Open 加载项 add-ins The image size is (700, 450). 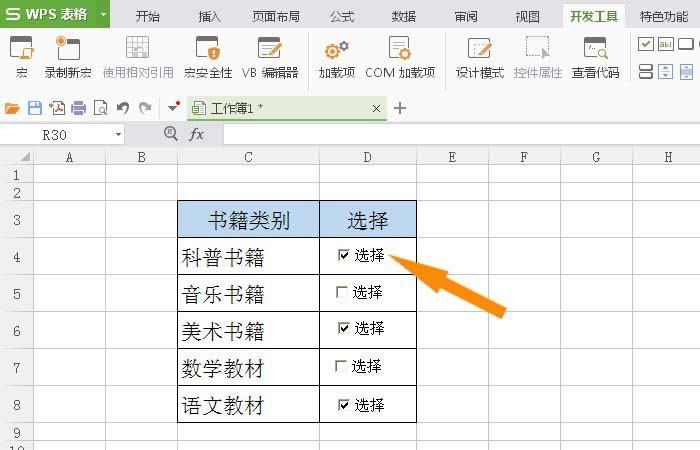coord(337,57)
